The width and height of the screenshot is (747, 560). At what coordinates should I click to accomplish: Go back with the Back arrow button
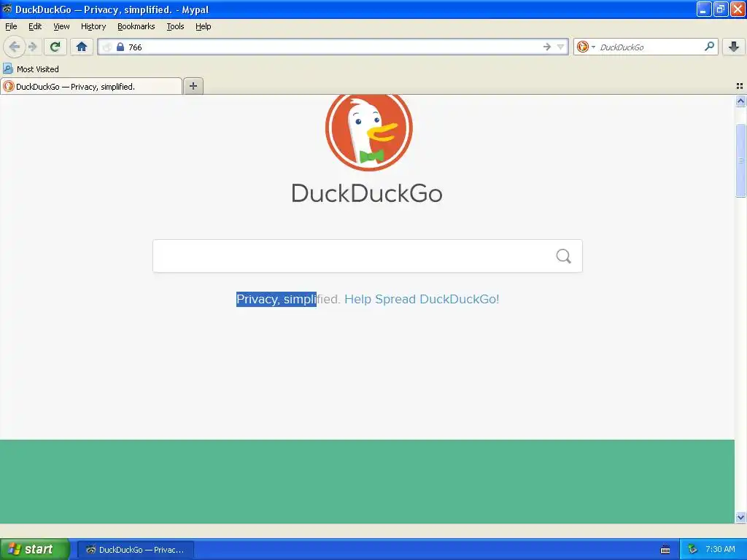[14, 47]
